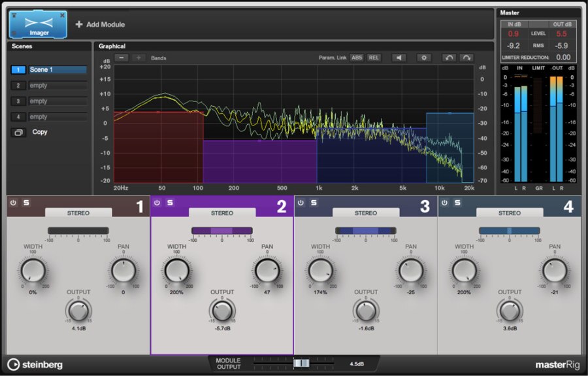The width and height of the screenshot is (588, 376).
Task: Click band 3 PAN knob
Action: point(411,271)
